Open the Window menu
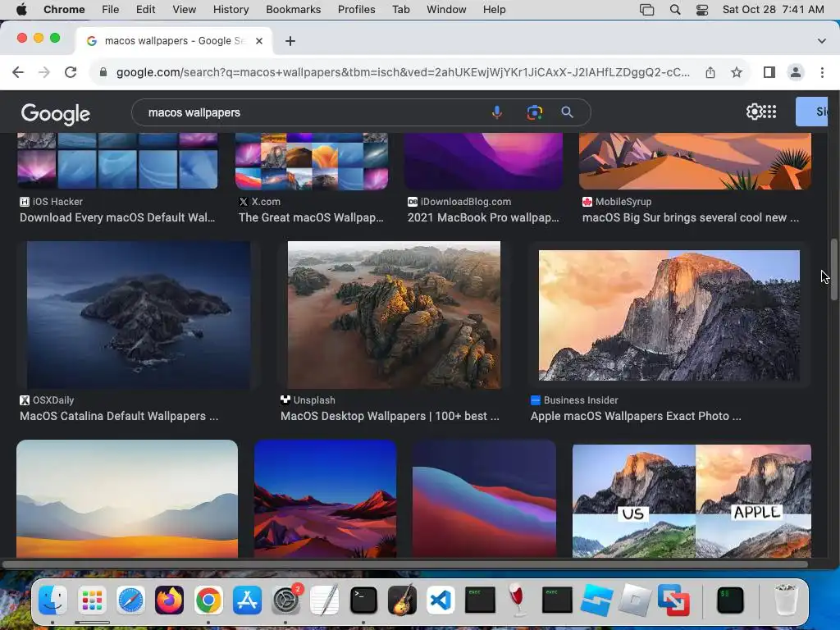 [446, 10]
